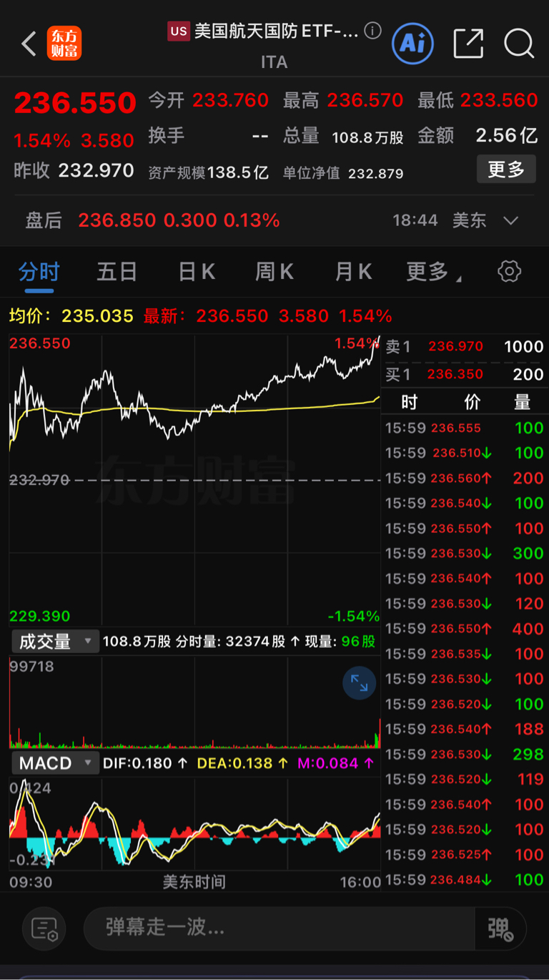Tap the back arrow icon

(29, 44)
